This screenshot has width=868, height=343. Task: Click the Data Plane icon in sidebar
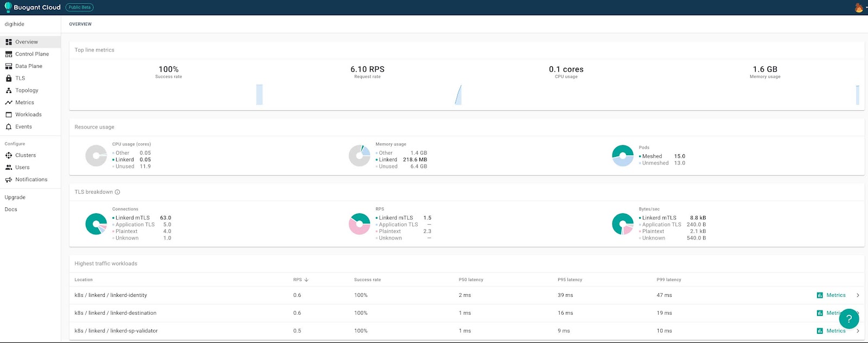click(9, 66)
